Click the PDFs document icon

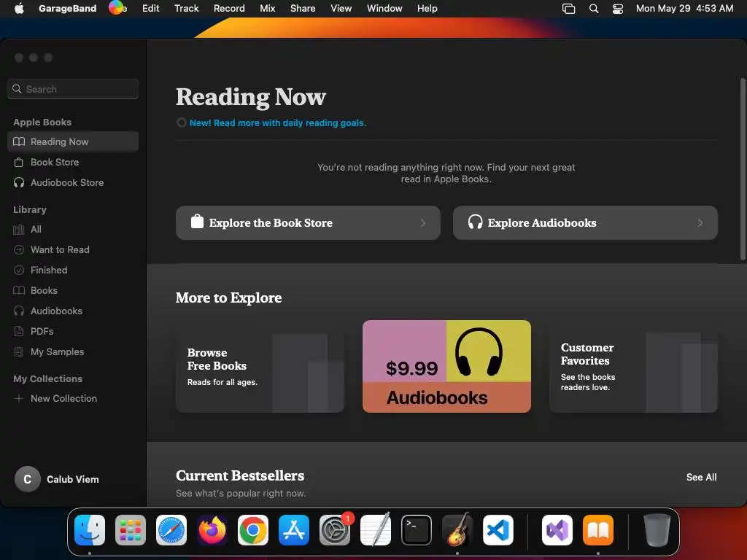click(x=18, y=332)
